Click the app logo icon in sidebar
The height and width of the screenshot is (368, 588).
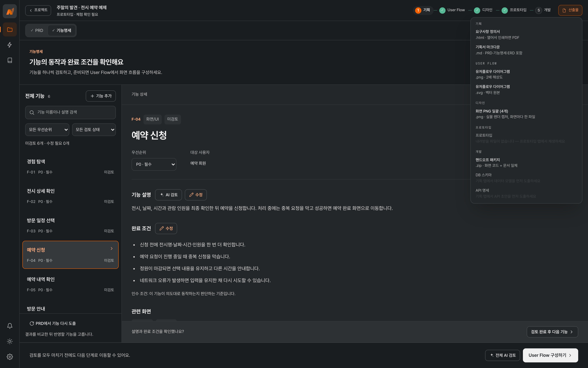coord(10,11)
